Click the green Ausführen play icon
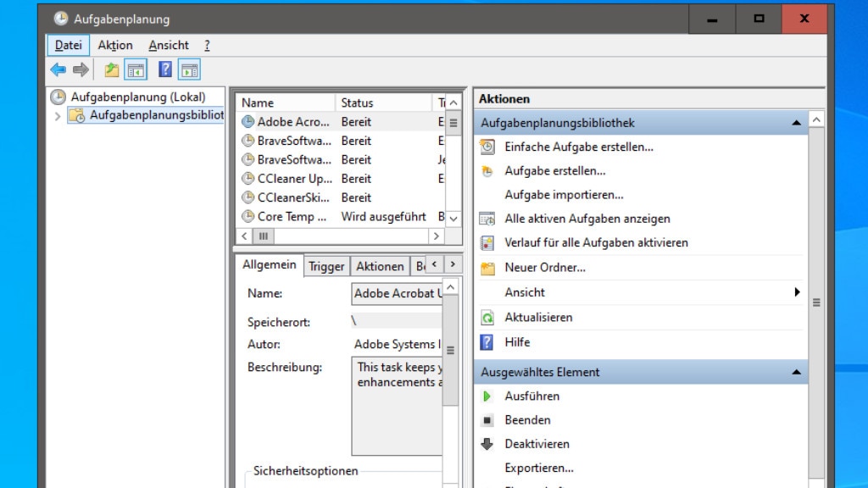Image resolution: width=868 pixels, height=488 pixels. point(487,396)
